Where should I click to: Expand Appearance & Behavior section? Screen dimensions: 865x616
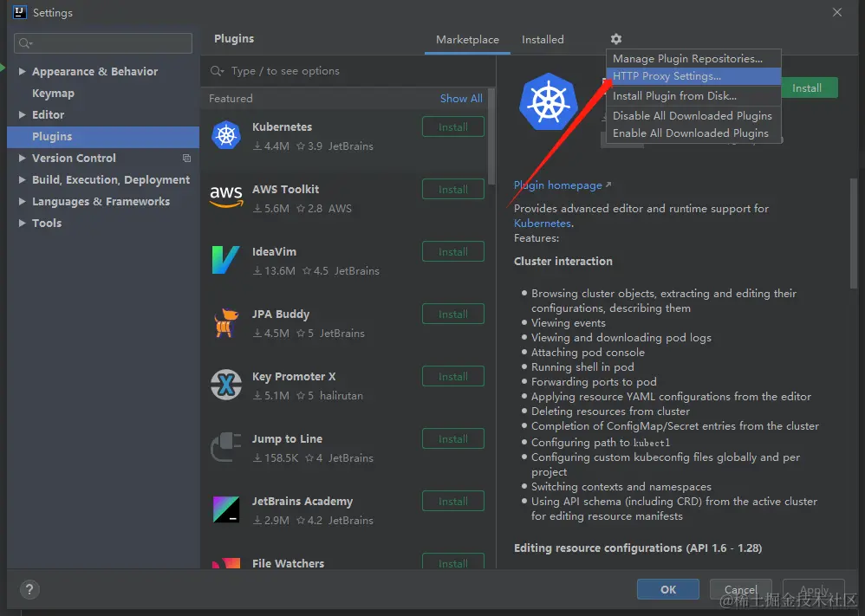point(22,71)
